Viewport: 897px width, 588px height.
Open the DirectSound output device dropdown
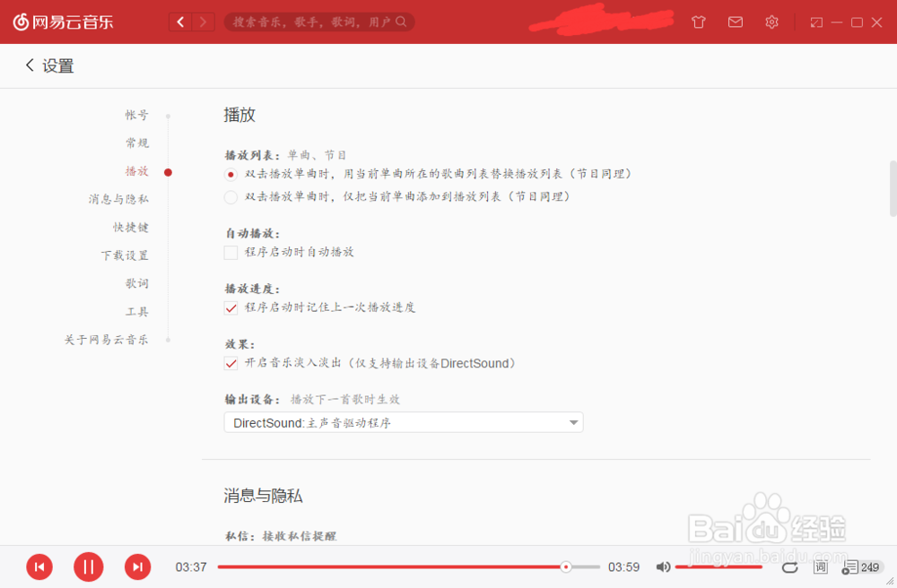404,422
